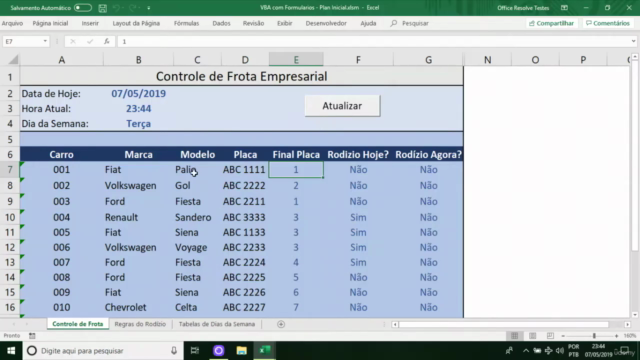This screenshot has height=360, width=640.
Task: Toggle the Salvamento Automático switch
Action: [82, 8]
